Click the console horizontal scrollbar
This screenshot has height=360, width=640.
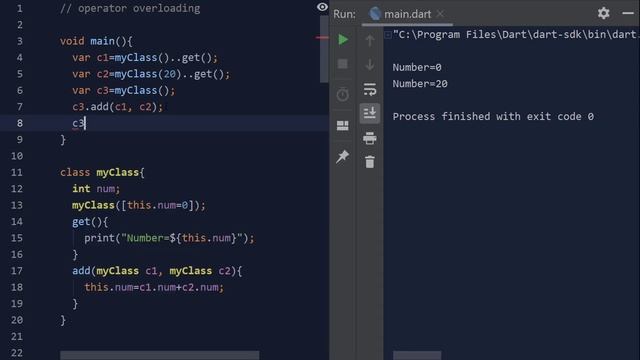click(417, 355)
